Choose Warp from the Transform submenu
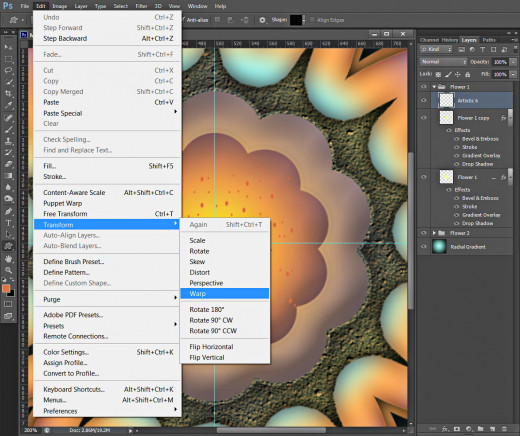Screen dimensions: 520x436 tap(224, 294)
